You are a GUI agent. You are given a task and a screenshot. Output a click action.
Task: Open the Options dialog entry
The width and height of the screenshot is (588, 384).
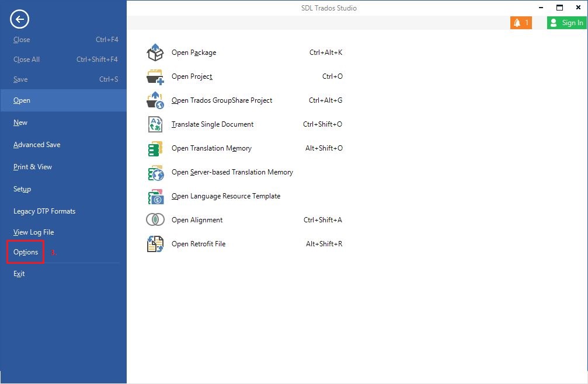[x=26, y=252]
